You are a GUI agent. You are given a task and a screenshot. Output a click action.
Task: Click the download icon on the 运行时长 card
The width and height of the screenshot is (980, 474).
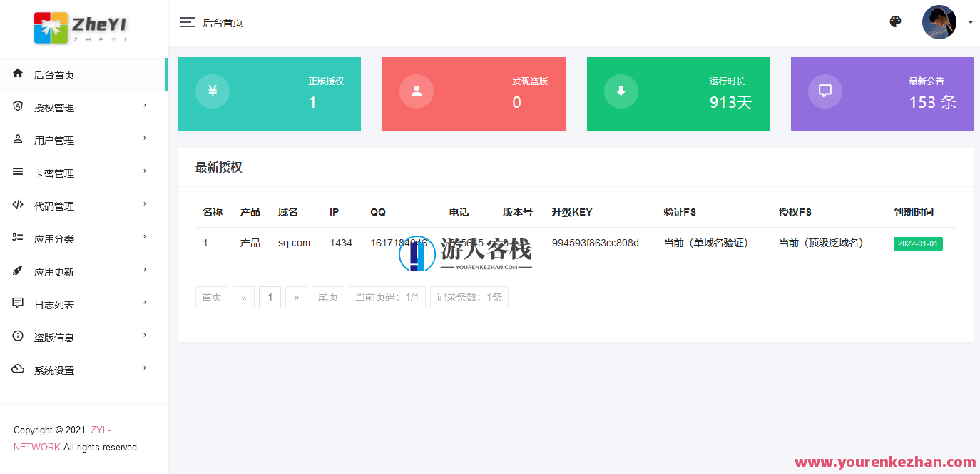pos(621,91)
